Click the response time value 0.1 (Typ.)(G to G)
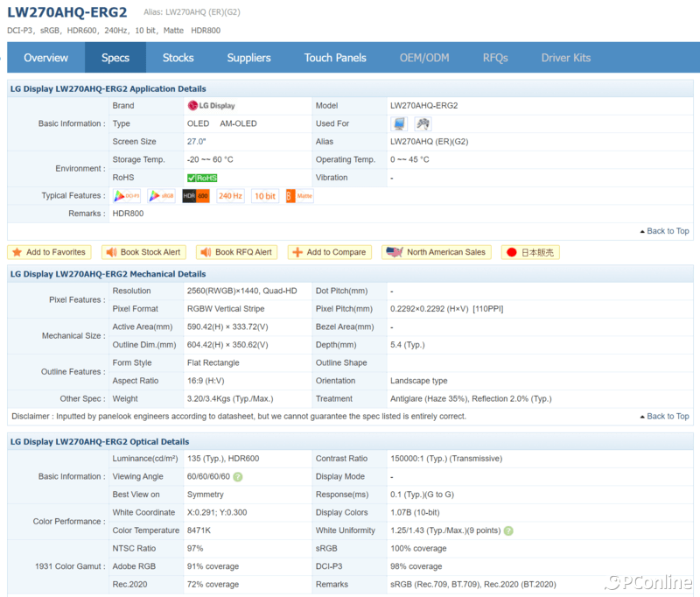The width and height of the screenshot is (700, 597). point(423,495)
